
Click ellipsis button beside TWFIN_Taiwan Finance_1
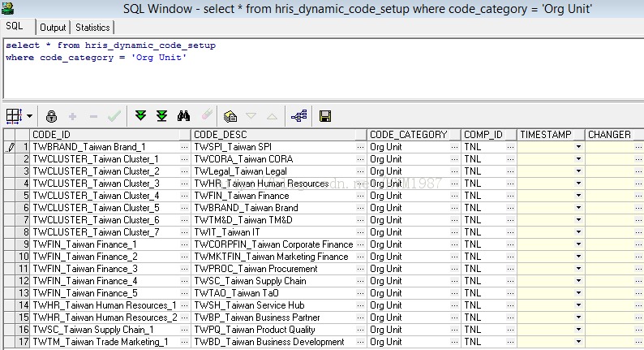point(184,244)
